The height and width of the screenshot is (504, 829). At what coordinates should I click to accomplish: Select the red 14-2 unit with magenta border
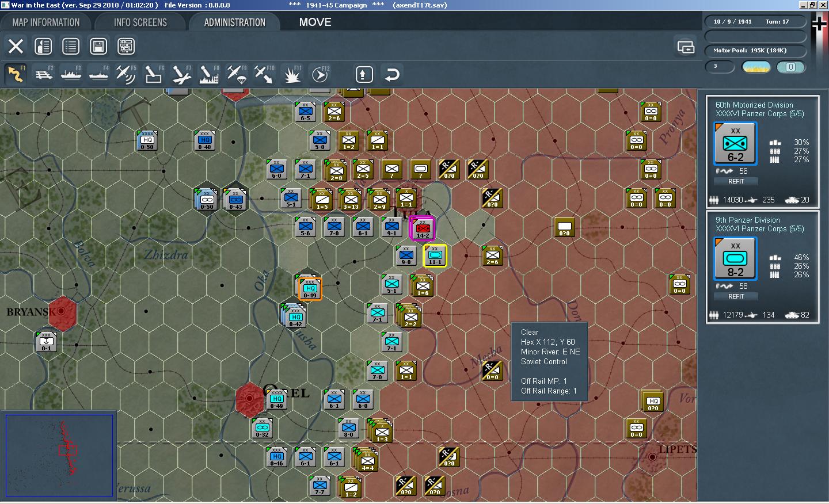422,228
